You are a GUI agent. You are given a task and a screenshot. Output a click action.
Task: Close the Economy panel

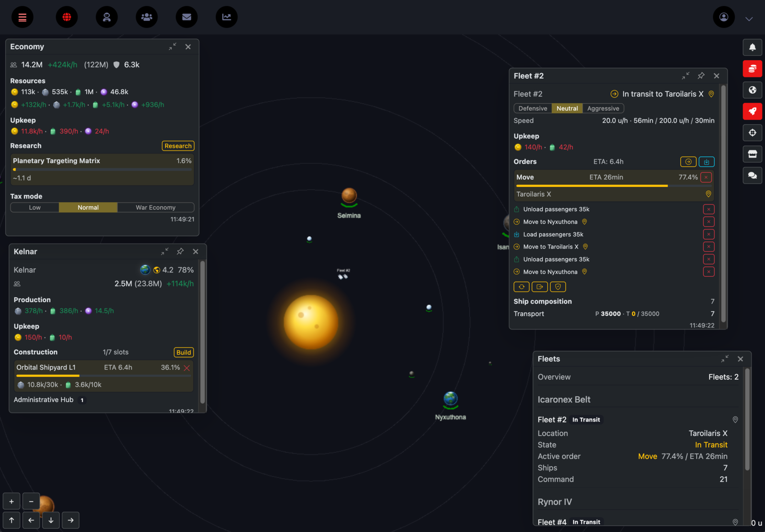click(188, 47)
